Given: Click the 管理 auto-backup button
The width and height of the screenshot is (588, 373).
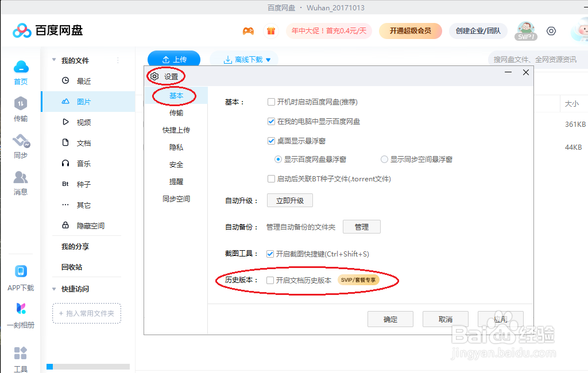Looking at the screenshot, I should pyautogui.click(x=362, y=227).
